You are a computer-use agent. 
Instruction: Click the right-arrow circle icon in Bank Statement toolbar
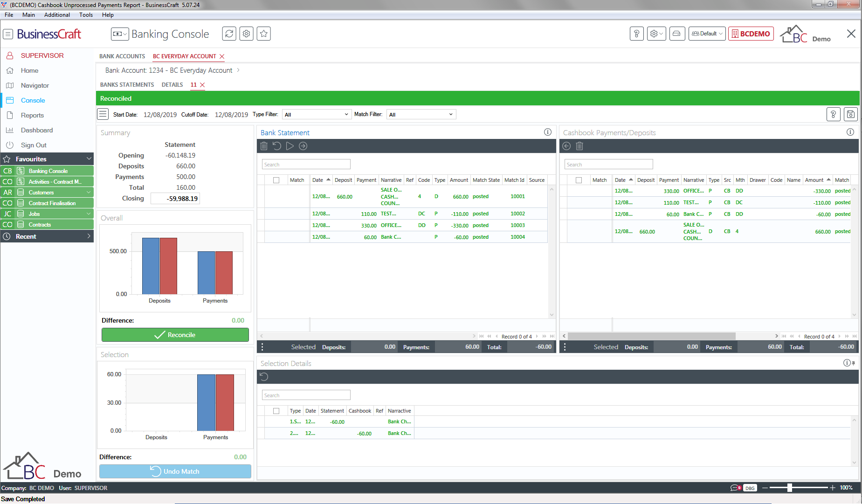click(x=303, y=146)
